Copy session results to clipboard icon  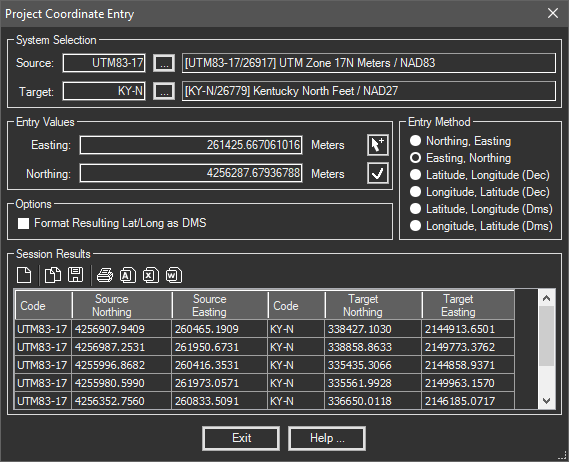53,275
